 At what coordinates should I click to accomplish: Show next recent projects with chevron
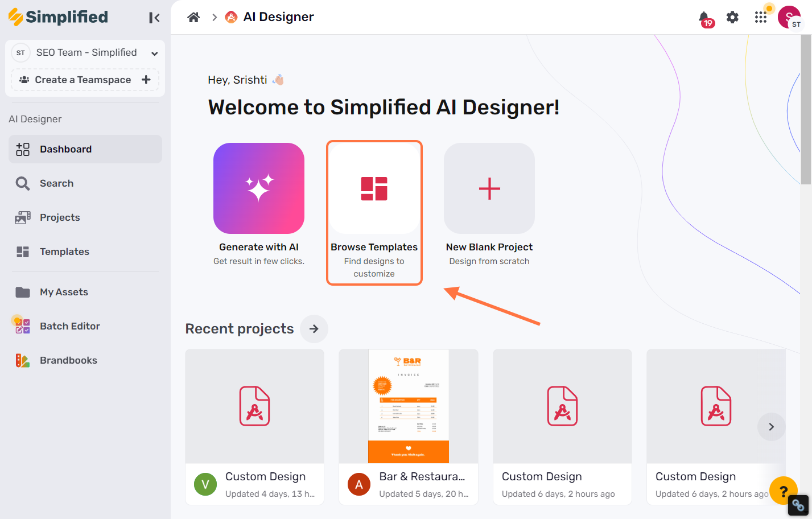[771, 427]
